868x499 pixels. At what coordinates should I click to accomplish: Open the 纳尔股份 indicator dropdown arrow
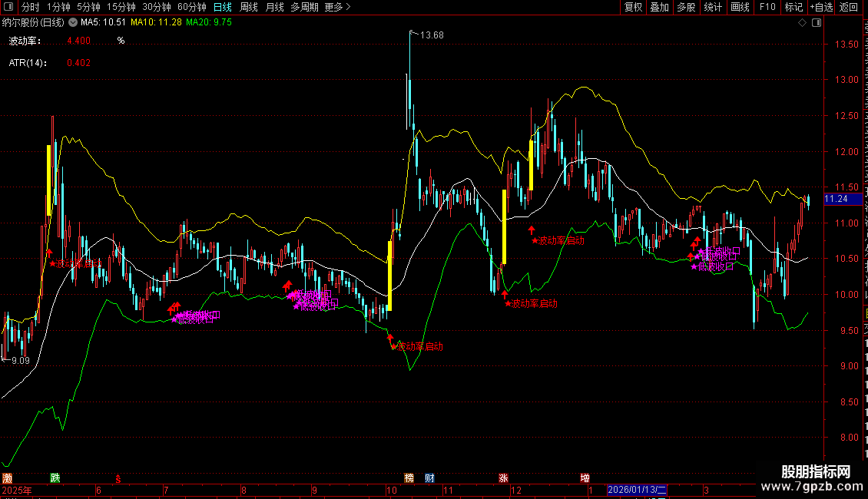(x=73, y=23)
